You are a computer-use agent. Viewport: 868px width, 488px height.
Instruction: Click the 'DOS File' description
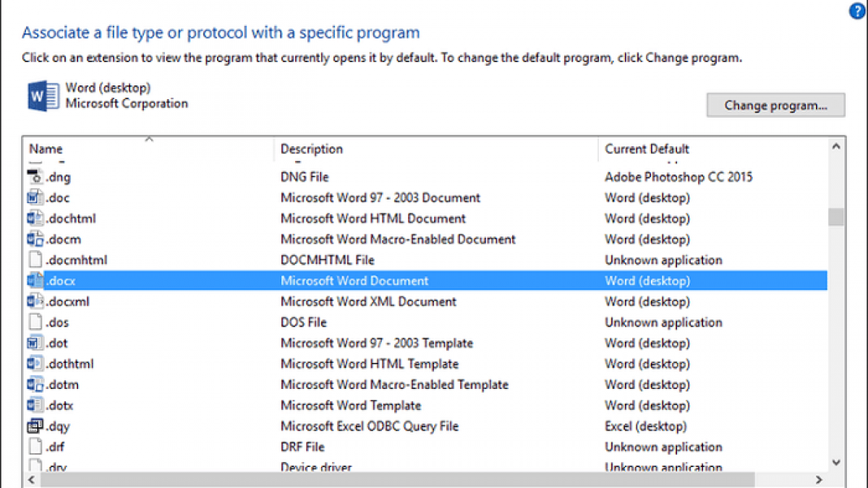click(304, 322)
